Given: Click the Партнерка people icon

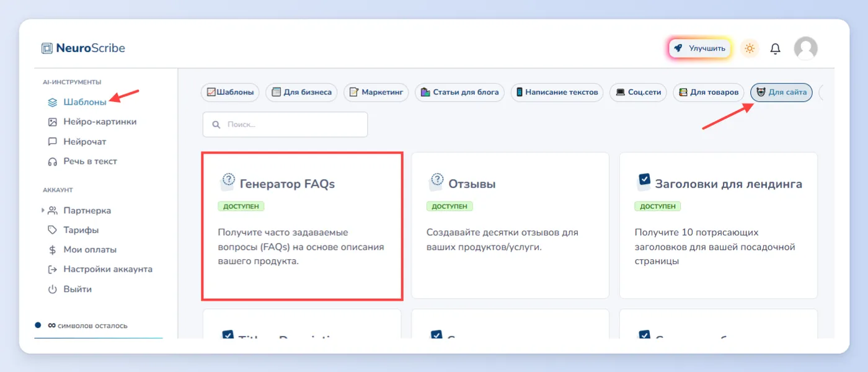Looking at the screenshot, I should pos(53,211).
